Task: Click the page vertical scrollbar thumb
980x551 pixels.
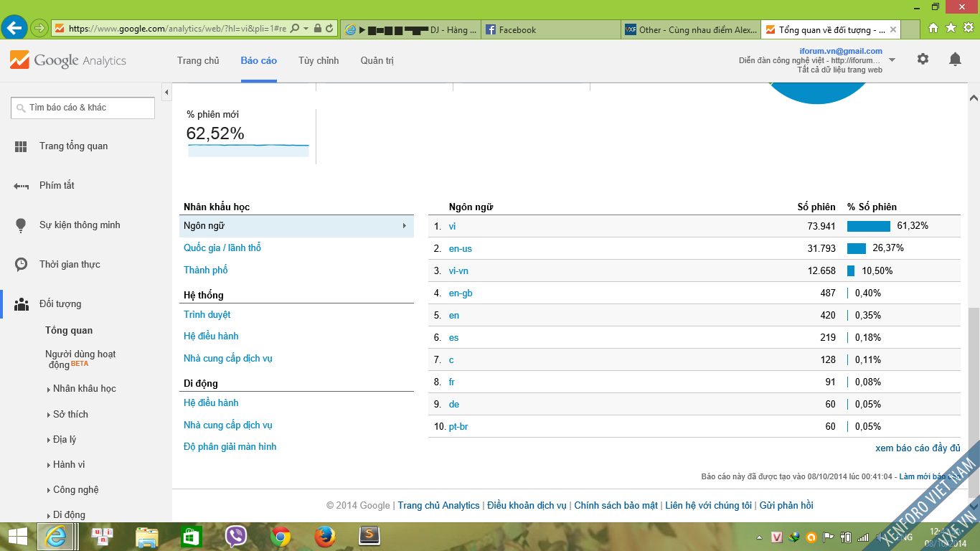Action: pos(974,402)
